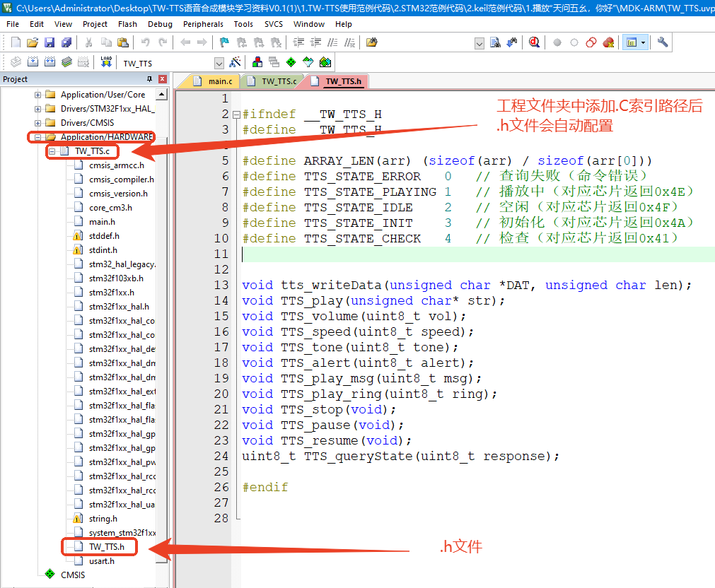Create a new file with the New icon
The height and width of the screenshot is (588, 715).
point(16,42)
